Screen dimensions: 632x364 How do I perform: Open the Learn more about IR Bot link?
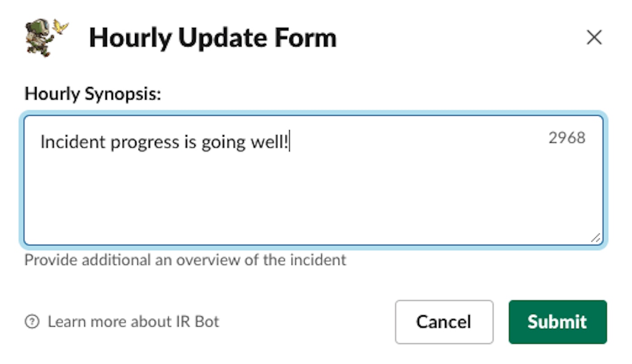[133, 322]
